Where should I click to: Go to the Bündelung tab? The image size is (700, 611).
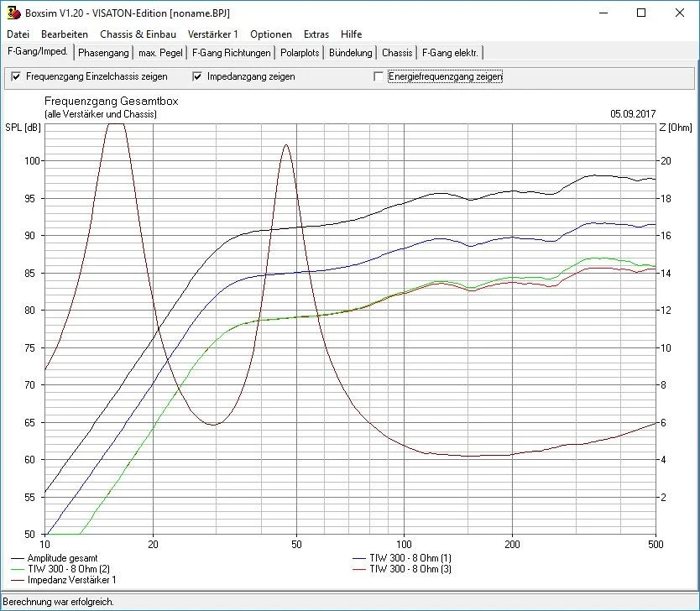tap(351, 53)
